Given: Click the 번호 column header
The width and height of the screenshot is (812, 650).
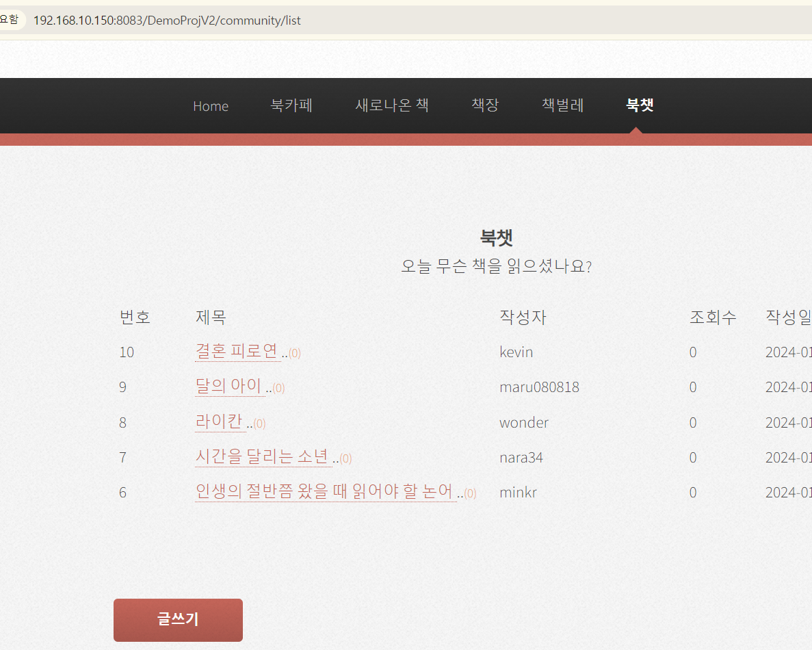Looking at the screenshot, I should point(135,317).
